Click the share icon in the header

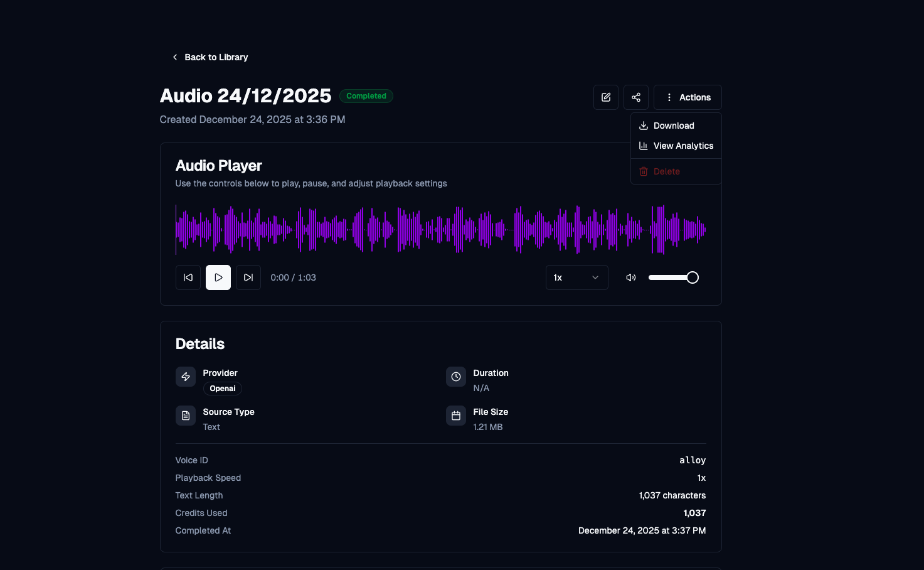coord(635,97)
